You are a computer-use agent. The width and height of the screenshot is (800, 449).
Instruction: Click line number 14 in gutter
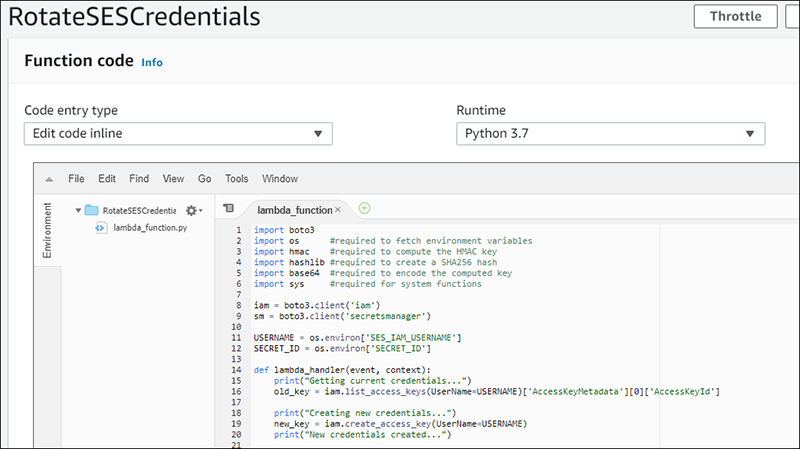pos(236,370)
